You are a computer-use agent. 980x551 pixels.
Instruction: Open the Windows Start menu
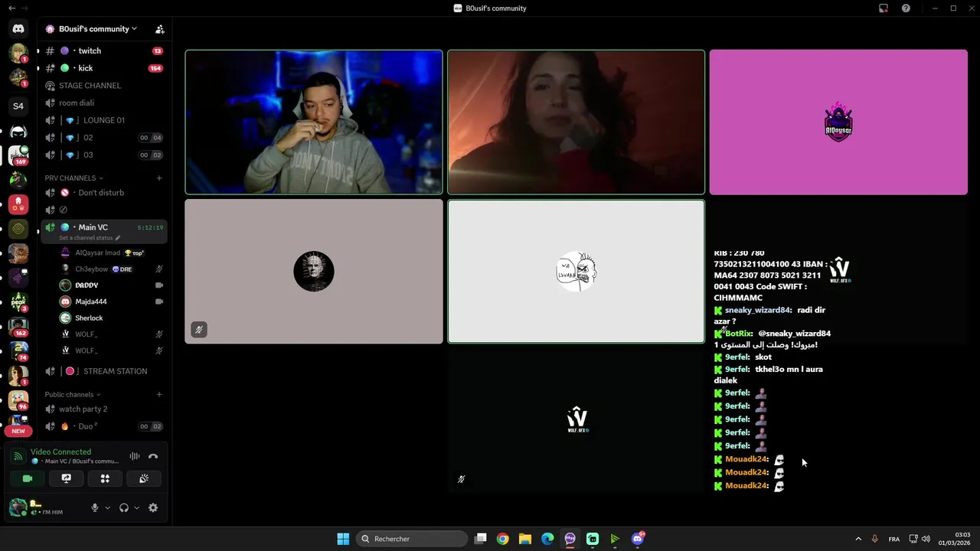coord(343,539)
